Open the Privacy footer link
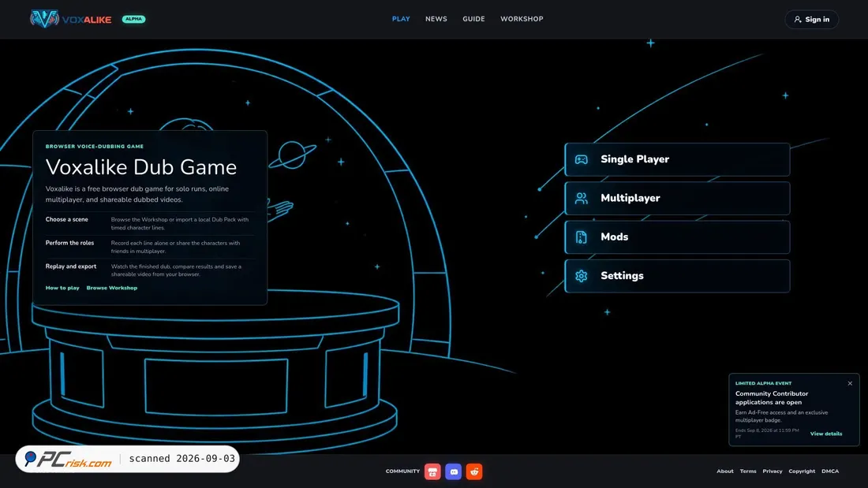The image size is (868, 488). (x=773, y=471)
